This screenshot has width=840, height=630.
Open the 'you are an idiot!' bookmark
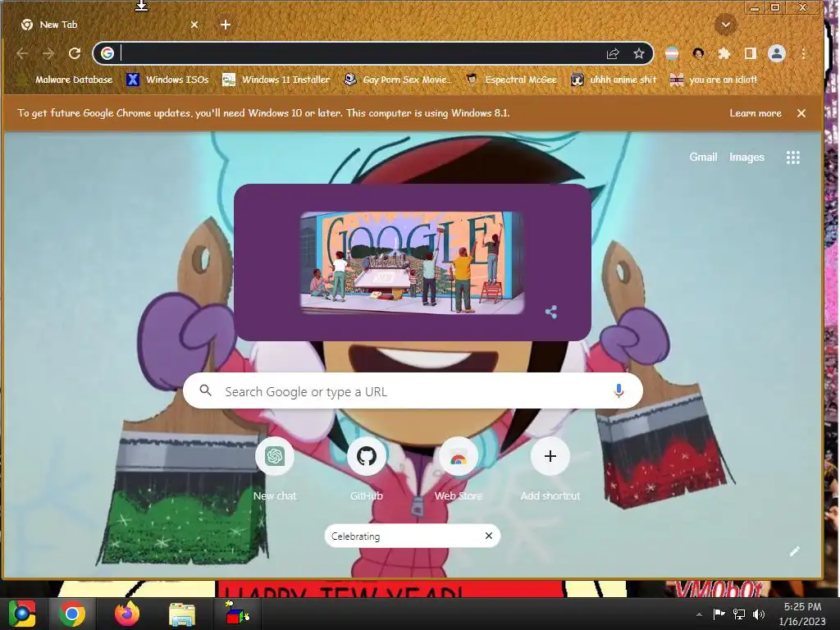[x=714, y=80]
